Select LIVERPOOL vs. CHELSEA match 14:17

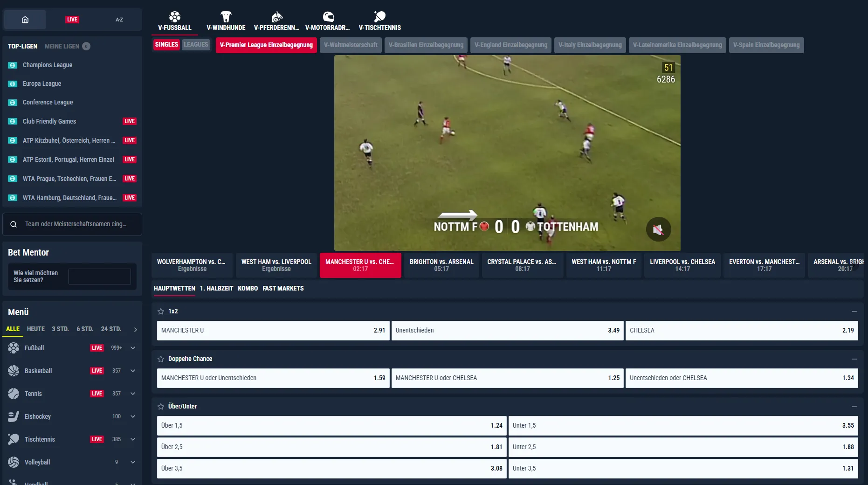pyautogui.click(x=682, y=265)
